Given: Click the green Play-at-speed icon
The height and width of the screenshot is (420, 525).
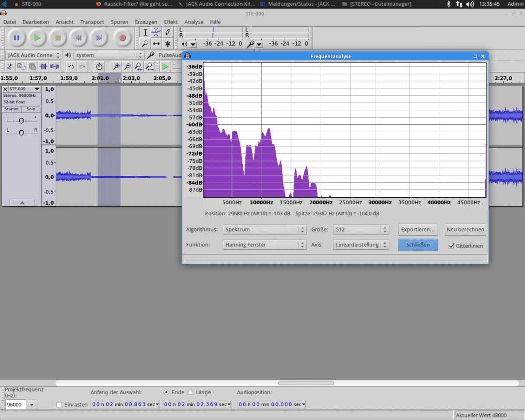Looking at the screenshot, I should pos(165,66).
